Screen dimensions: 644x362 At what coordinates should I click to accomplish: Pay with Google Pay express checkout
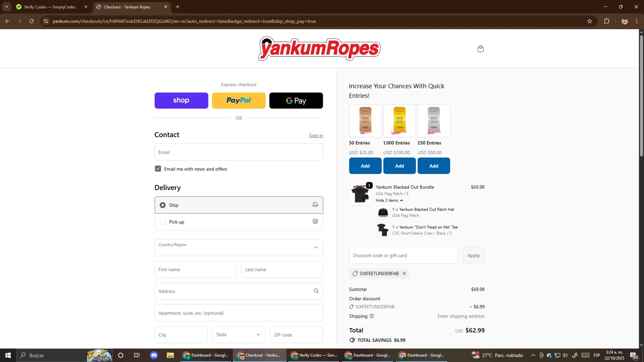point(296,100)
